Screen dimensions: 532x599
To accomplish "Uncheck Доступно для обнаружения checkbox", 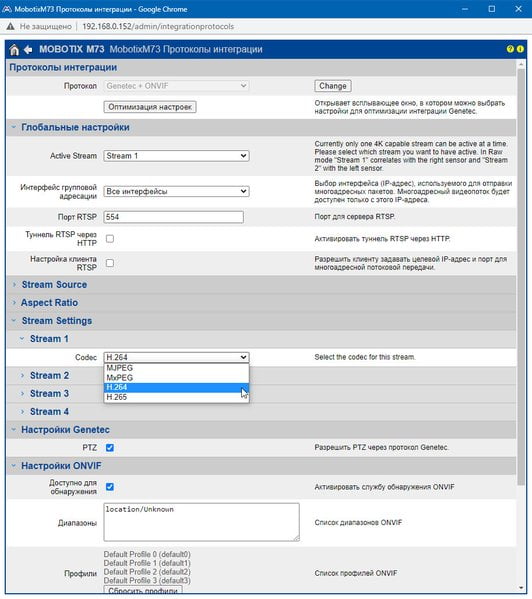I will pos(110,487).
